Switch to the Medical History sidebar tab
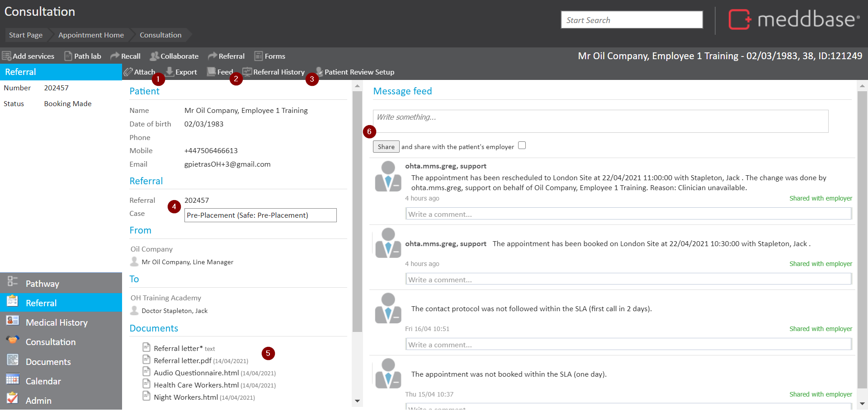This screenshot has width=868, height=411. click(x=57, y=322)
